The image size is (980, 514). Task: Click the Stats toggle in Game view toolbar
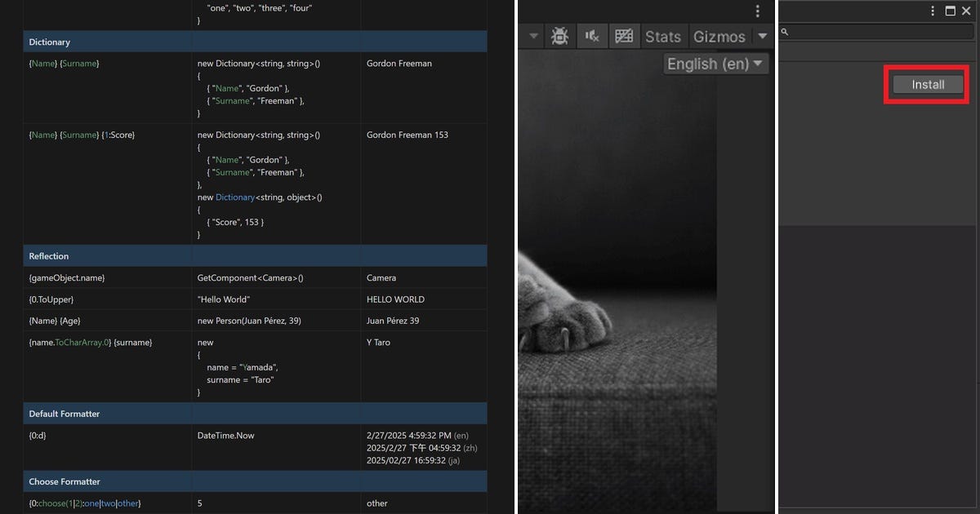(x=663, y=36)
